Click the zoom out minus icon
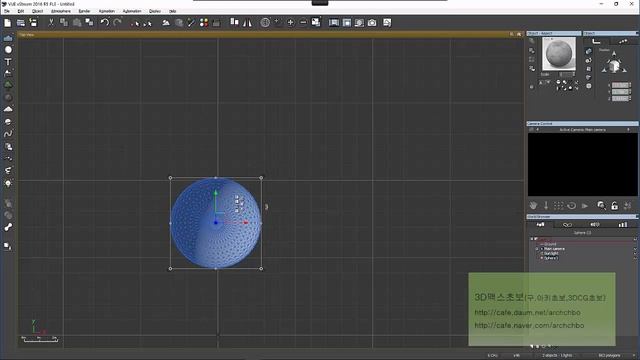 [303, 22]
